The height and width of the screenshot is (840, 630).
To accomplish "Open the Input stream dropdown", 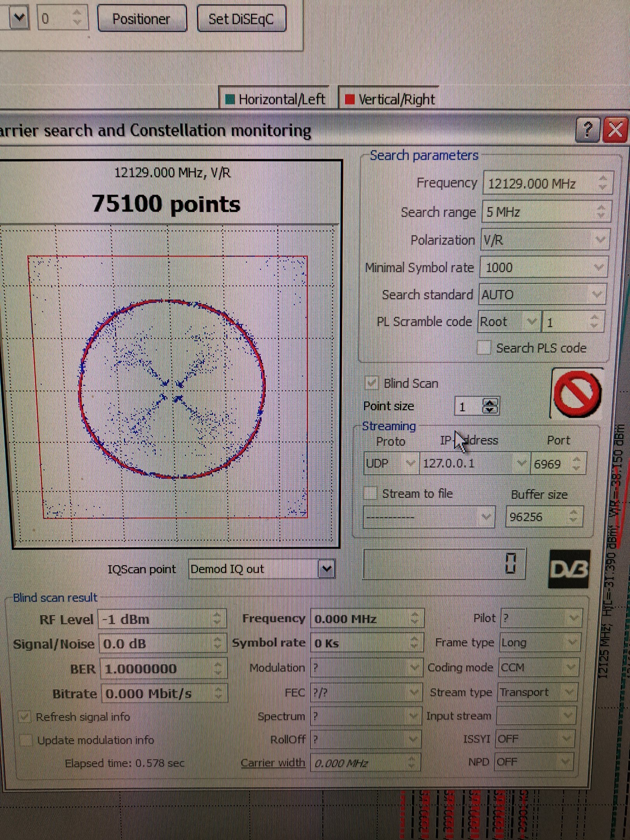I will pos(536,716).
